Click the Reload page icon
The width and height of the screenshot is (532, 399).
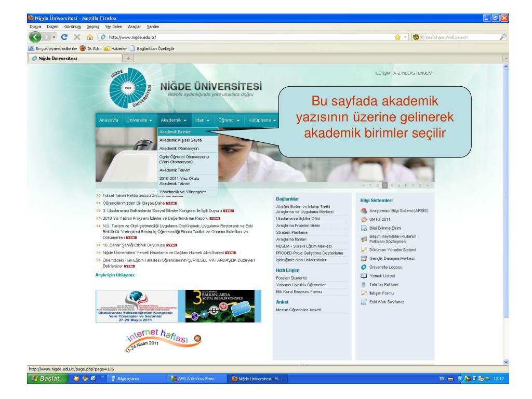coord(64,37)
